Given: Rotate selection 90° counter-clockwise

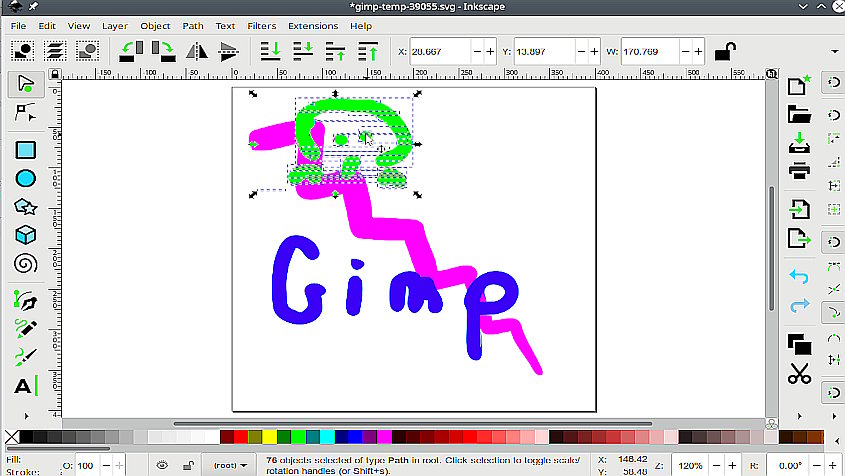Looking at the screenshot, I should pyautogui.click(x=131, y=51).
